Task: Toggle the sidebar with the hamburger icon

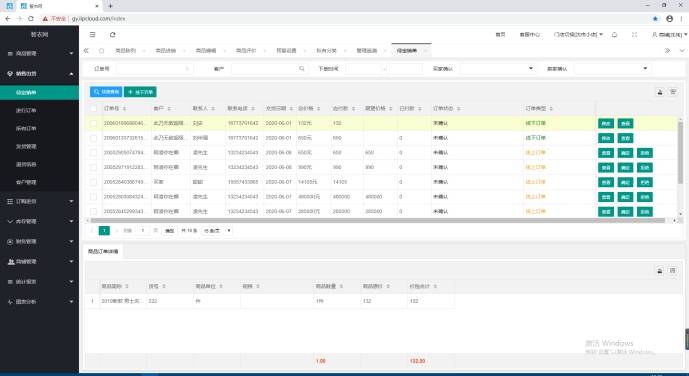Action: coord(92,35)
